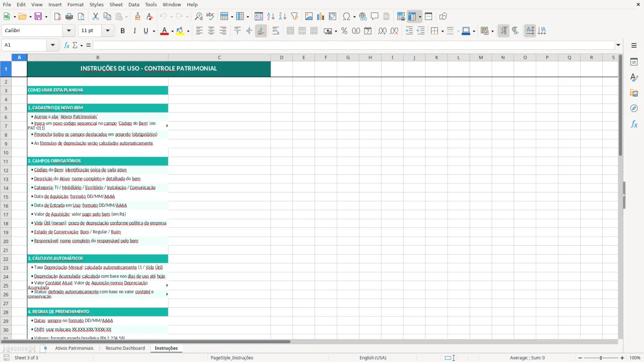
Task: Click the formula input line
Action: (353, 45)
